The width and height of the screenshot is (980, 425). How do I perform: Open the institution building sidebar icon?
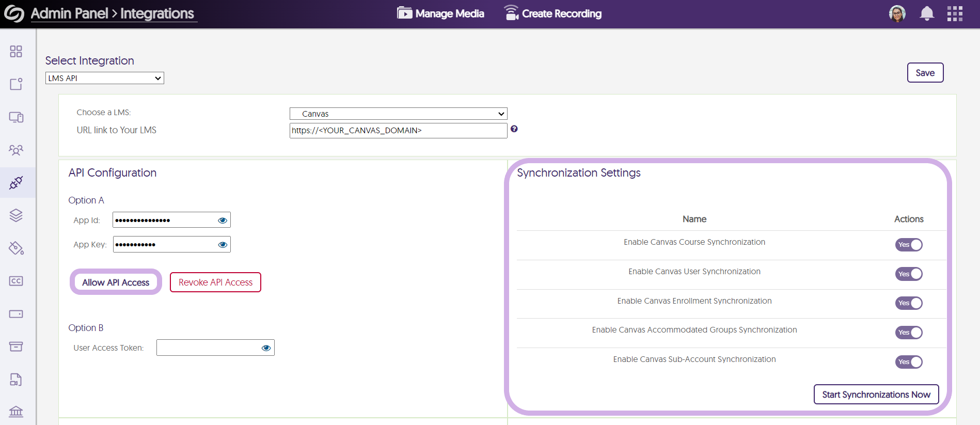(16, 412)
